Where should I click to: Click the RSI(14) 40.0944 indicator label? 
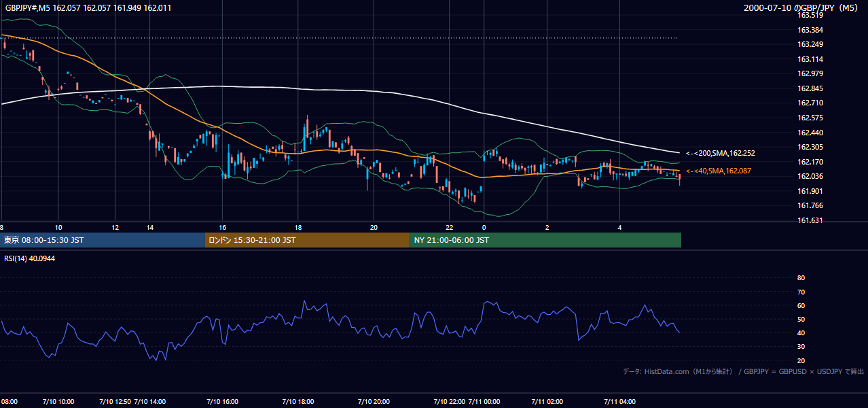30,258
